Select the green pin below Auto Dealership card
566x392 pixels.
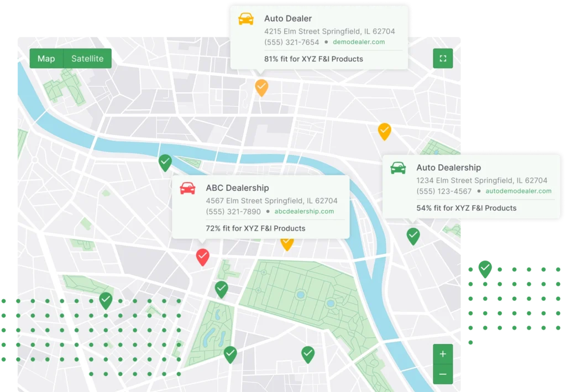tap(413, 236)
